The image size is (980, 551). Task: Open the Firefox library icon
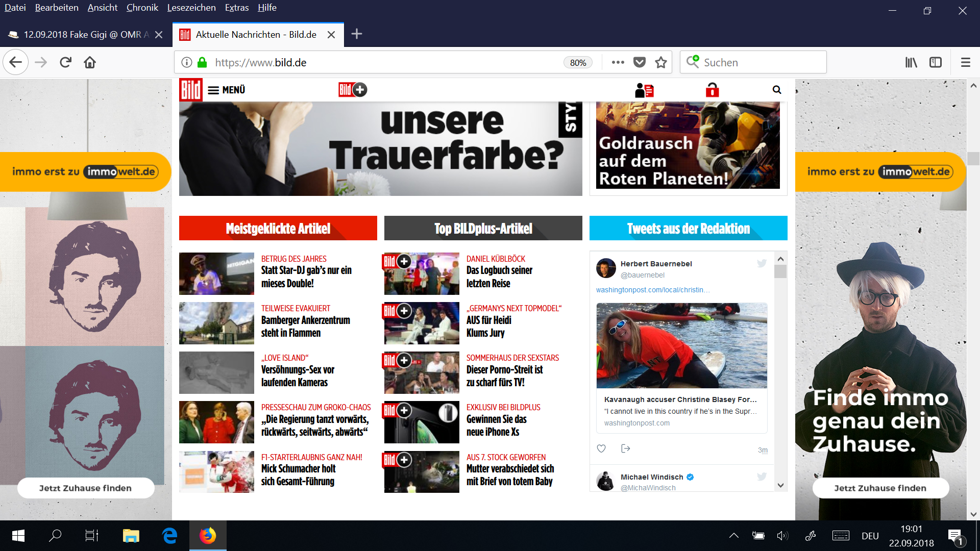tap(911, 62)
